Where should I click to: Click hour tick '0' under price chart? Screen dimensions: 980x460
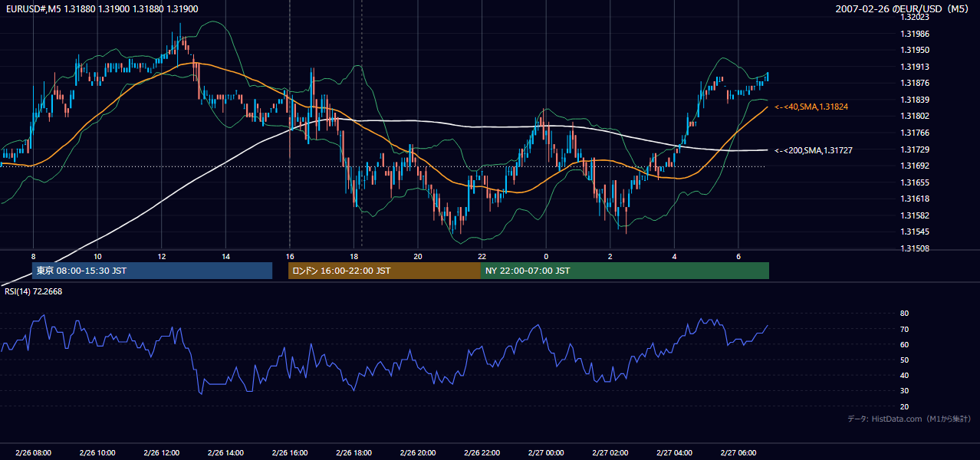point(545,256)
